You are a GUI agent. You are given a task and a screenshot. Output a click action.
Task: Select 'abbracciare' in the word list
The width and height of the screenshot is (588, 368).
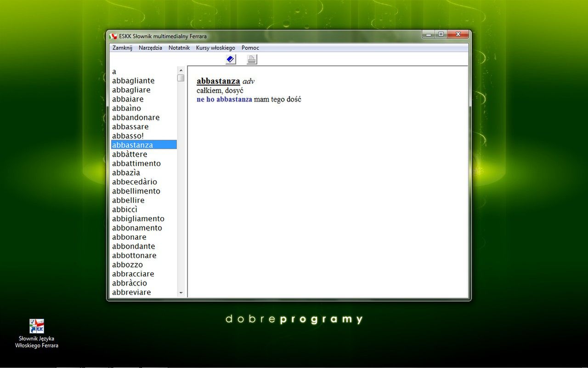point(144,274)
